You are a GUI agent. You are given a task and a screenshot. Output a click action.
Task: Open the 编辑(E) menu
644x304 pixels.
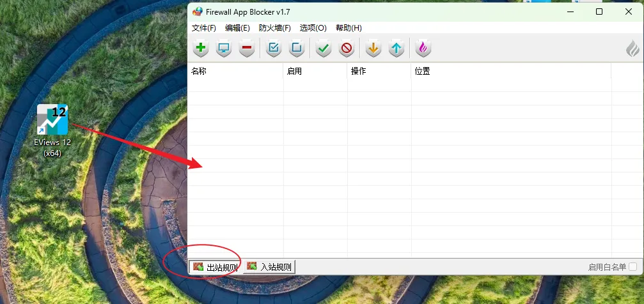(237, 28)
